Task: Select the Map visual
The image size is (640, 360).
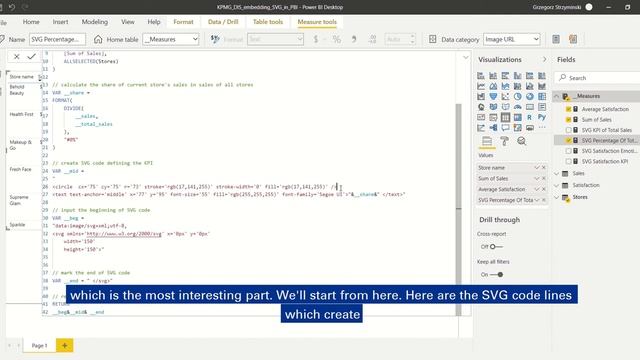Action: (x=481, y=107)
